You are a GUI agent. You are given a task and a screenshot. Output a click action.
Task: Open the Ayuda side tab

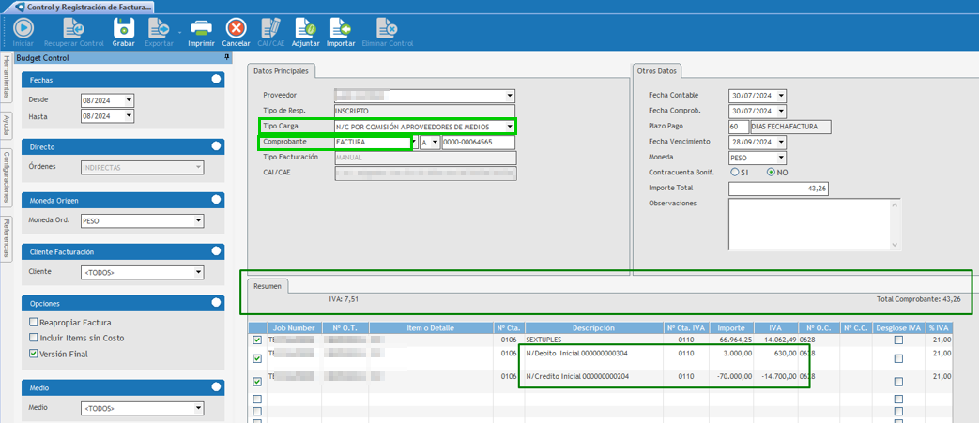pyautogui.click(x=7, y=126)
